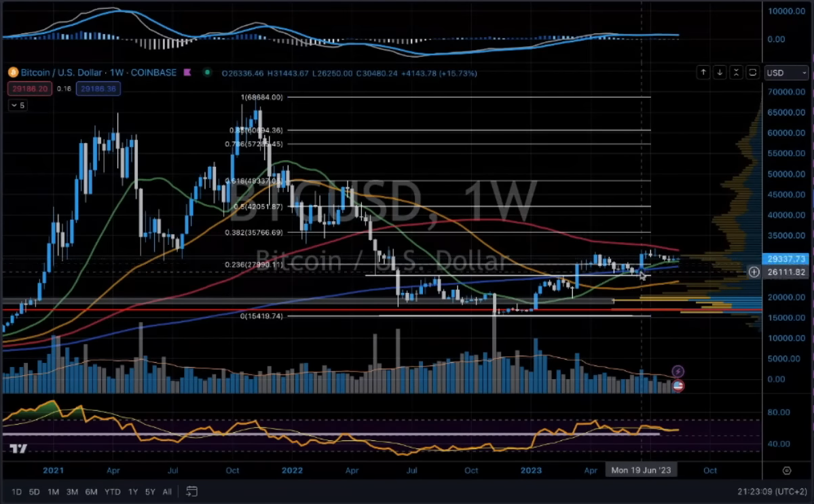Click the collapse pane double-arrow icon
The height and width of the screenshot is (504, 814).
tap(736, 72)
